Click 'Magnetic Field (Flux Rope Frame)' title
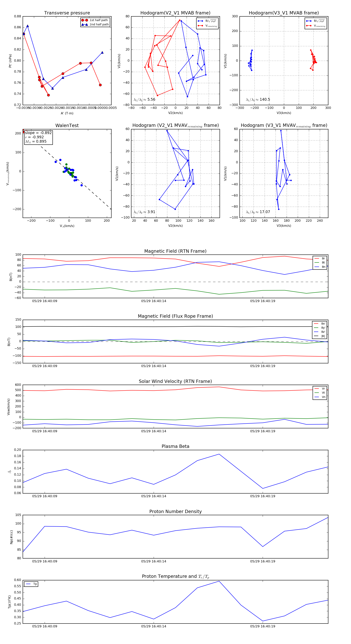 (x=175, y=316)
